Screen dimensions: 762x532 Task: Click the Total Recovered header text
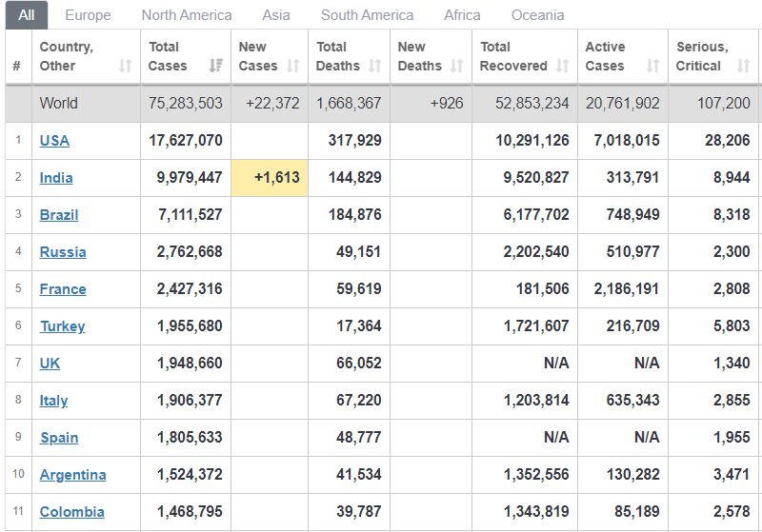coord(513,56)
